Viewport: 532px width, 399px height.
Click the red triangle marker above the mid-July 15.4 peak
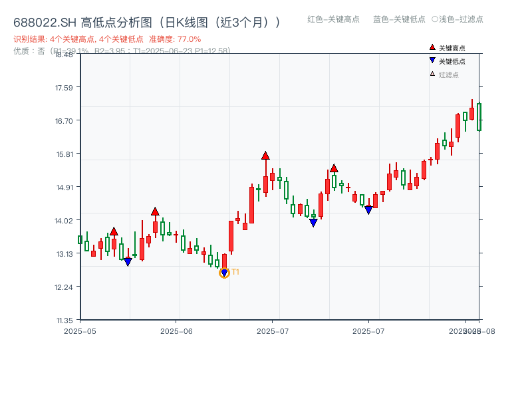333,167
